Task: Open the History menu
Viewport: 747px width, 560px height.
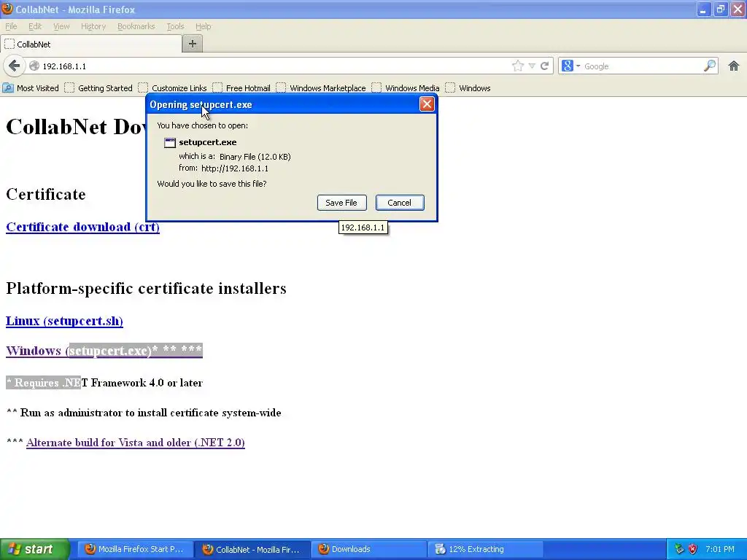Action: click(93, 26)
